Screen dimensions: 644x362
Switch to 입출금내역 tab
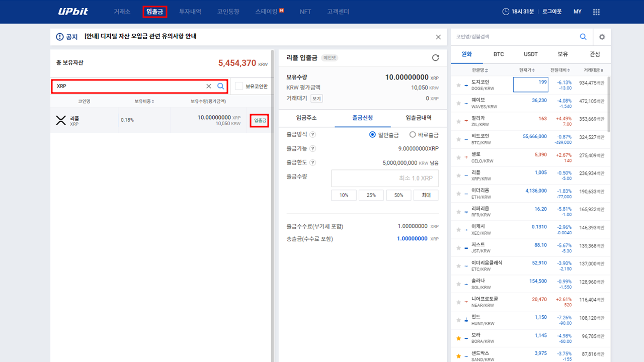[x=419, y=118]
